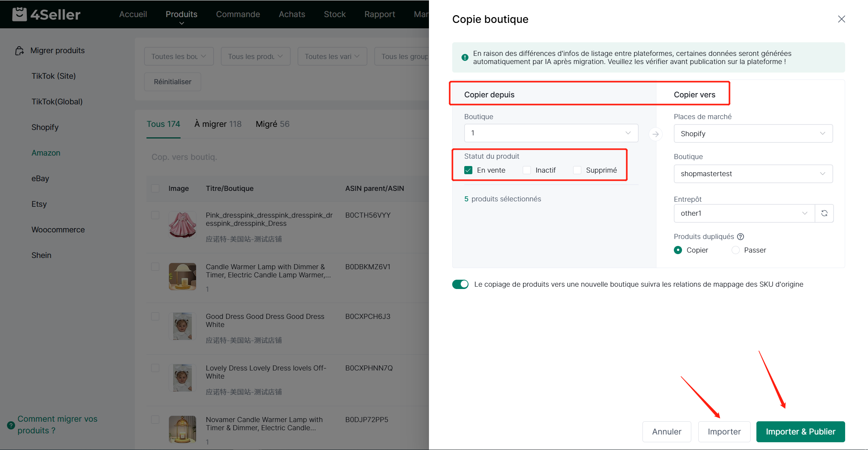Select Amazon in sidebar
The width and height of the screenshot is (868, 450).
click(x=46, y=153)
